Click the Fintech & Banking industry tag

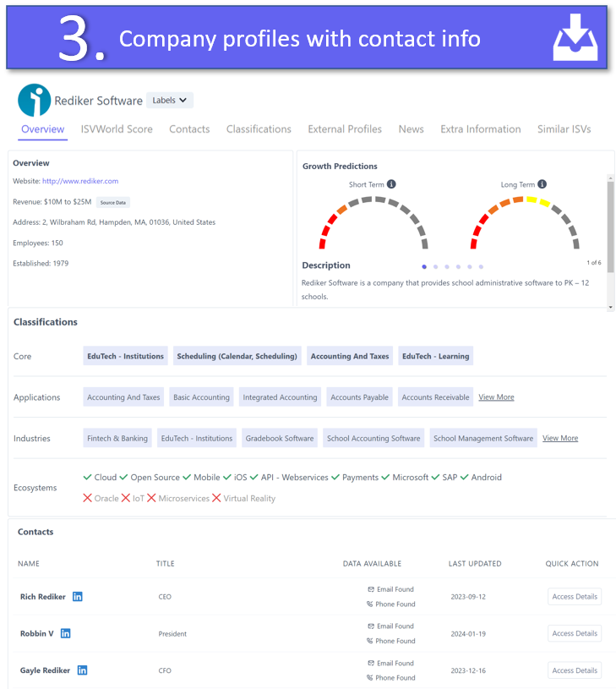[117, 438]
